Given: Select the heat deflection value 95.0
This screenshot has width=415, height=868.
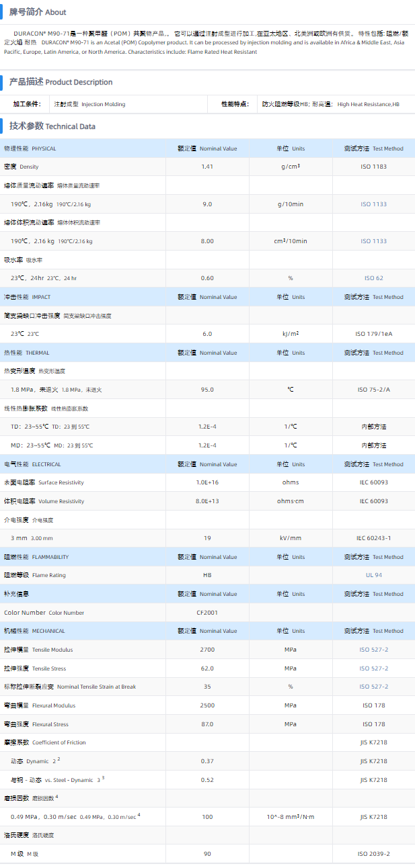Looking at the screenshot, I should coord(207,390).
